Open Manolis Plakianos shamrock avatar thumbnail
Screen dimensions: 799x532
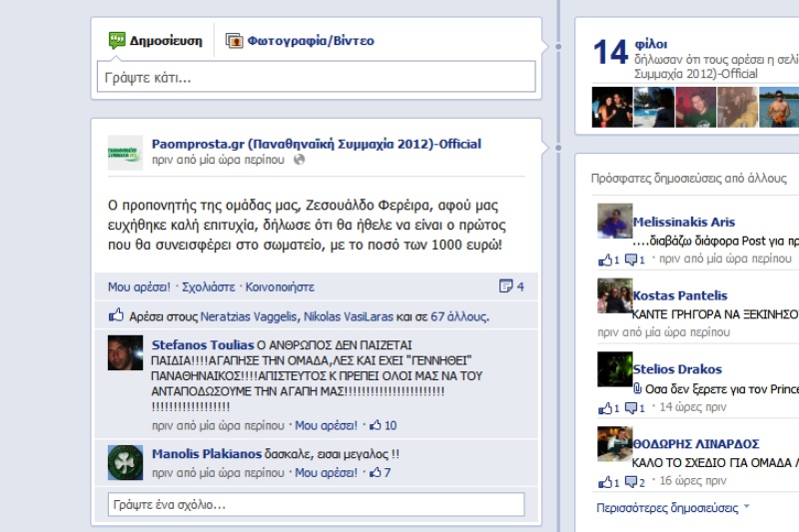126,462
